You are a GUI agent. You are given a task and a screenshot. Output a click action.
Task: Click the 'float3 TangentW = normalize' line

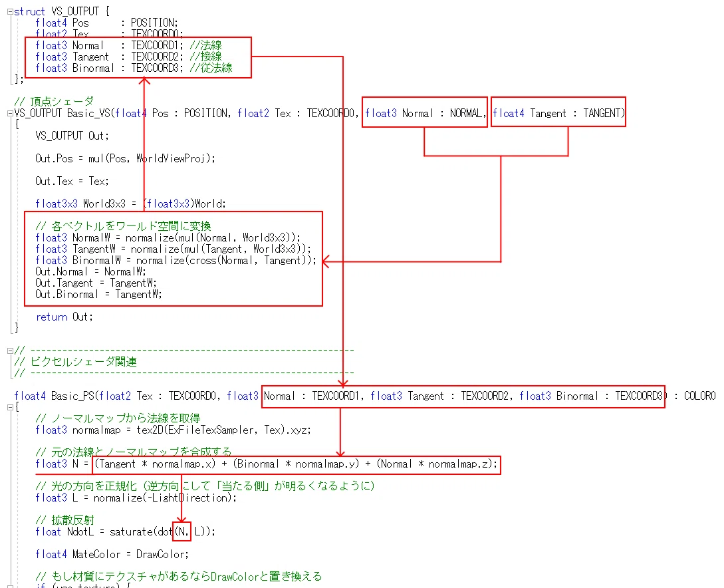point(173,249)
